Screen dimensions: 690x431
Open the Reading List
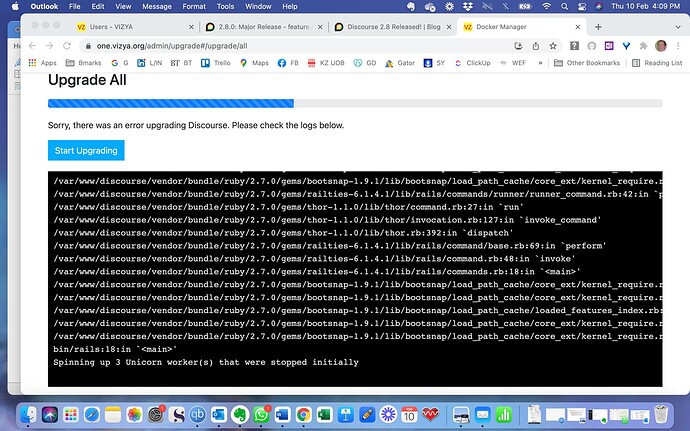[x=657, y=63]
